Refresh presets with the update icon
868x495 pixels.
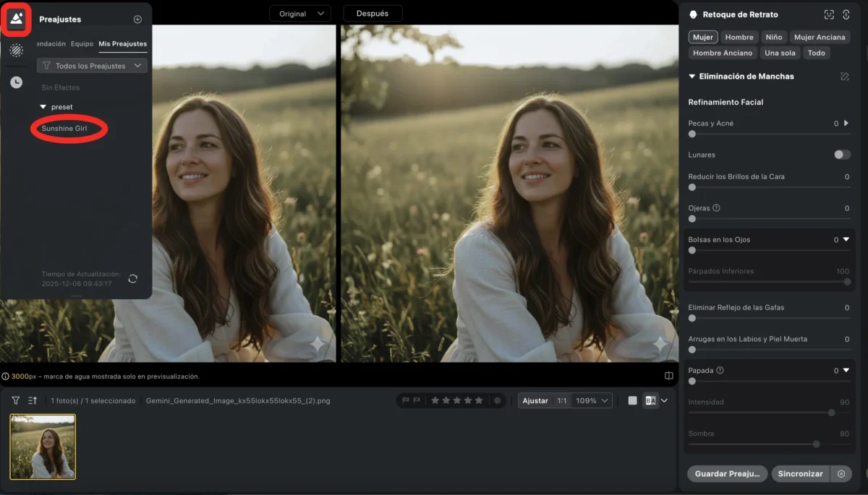click(x=132, y=279)
